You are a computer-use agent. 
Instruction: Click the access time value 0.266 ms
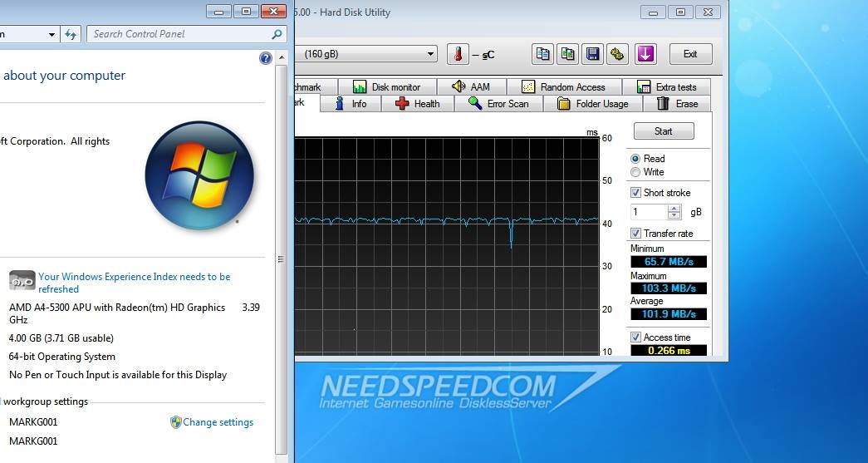[x=669, y=351]
